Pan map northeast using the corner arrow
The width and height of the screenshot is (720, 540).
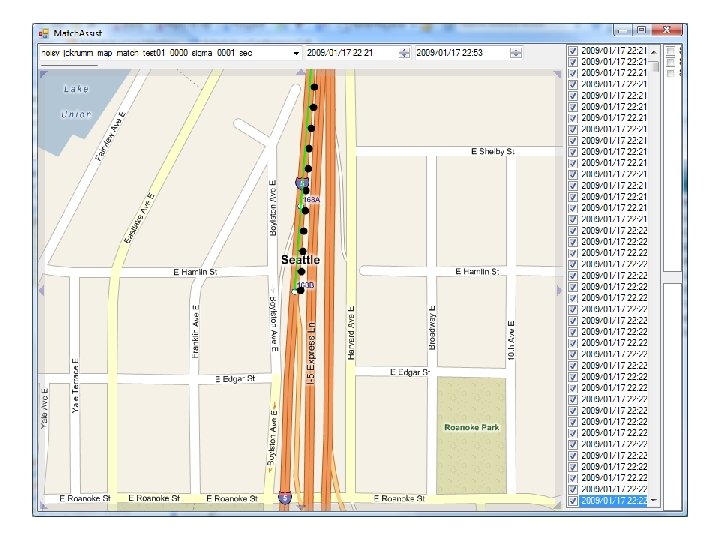coord(557,74)
